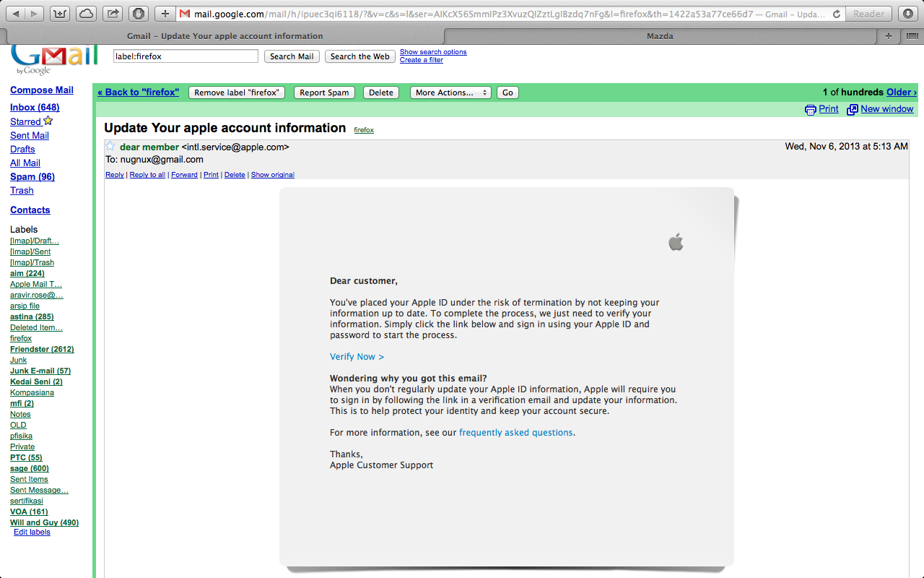
Task: Click the Gmail favicon in the address bar
Action: [x=185, y=14]
